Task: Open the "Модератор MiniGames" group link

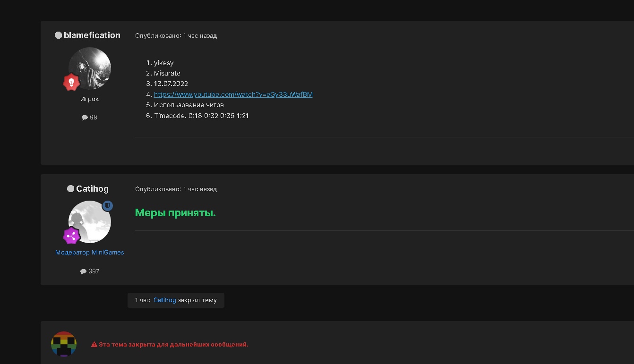Action: point(90,253)
